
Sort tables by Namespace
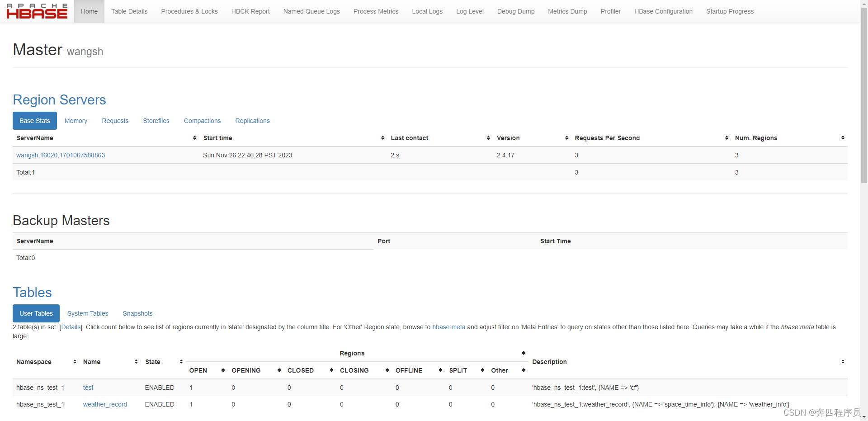tap(75, 362)
